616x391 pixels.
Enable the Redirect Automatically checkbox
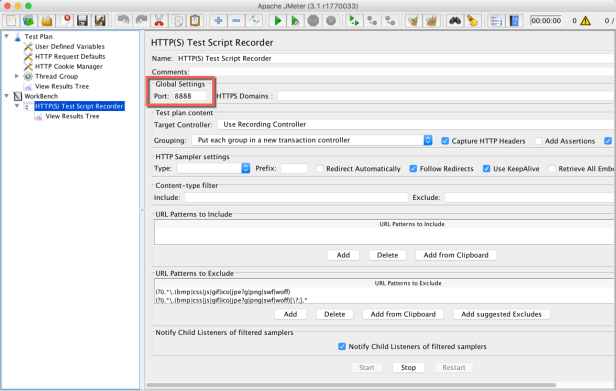tap(319, 169)
